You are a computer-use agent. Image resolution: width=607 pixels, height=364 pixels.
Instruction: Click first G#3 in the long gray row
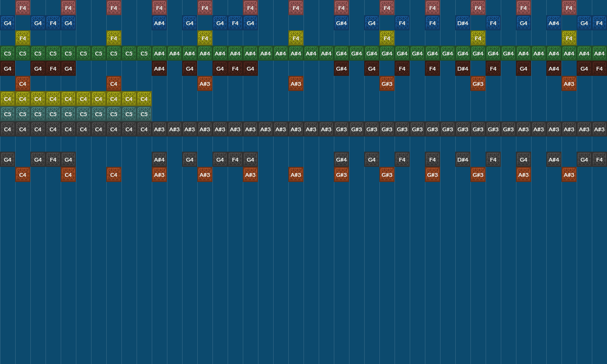coord(341,129)
